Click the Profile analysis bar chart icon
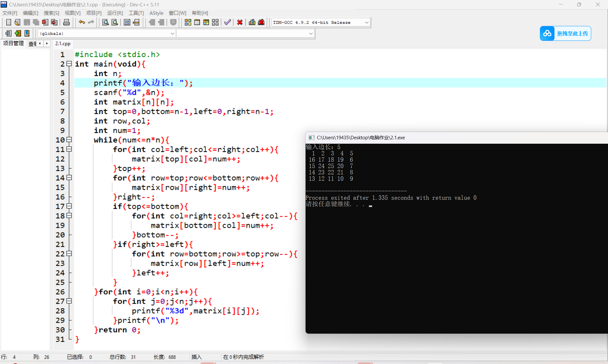Viewport: 608px width, 364px height. click(x=252, y=22)
